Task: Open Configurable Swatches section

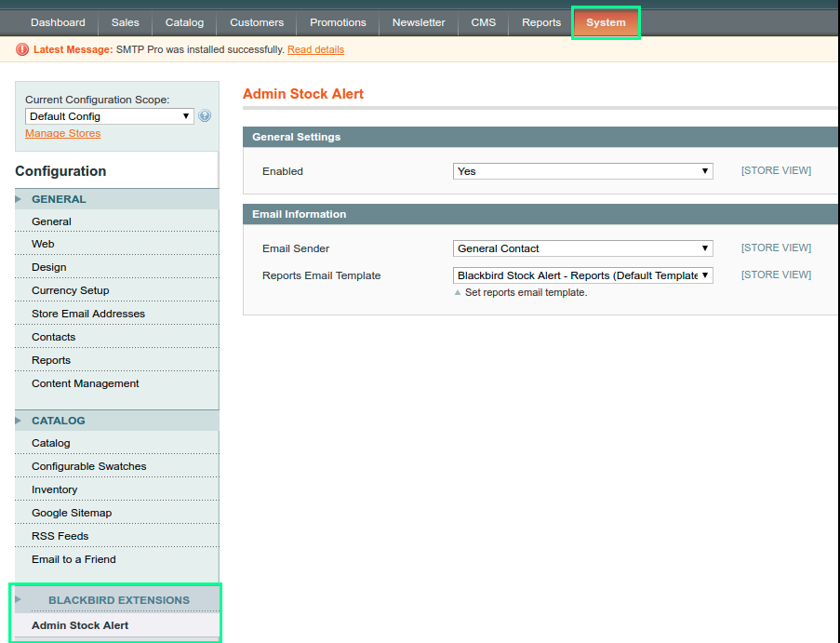Action: coord(117,466)
